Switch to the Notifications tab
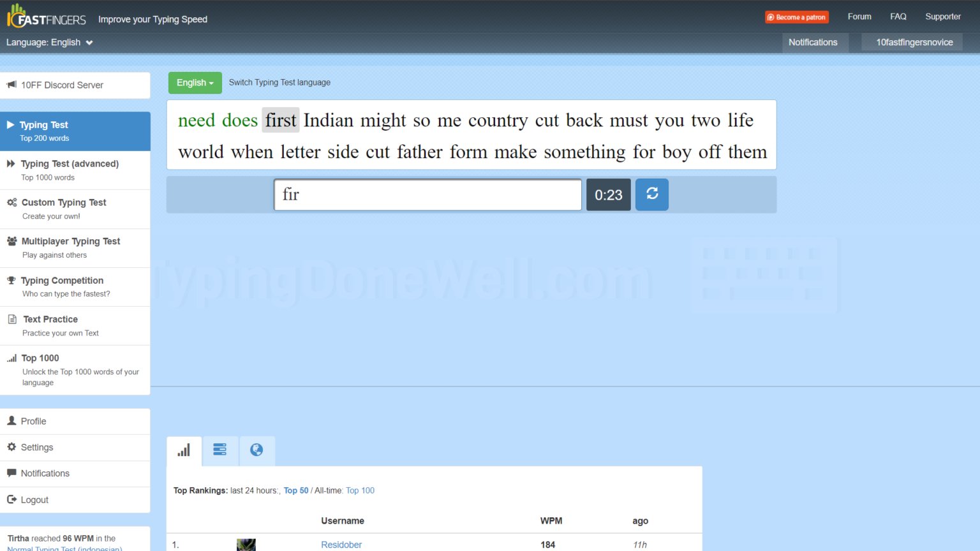The width and height of the screenshot is (980, 551). [813, 42]
